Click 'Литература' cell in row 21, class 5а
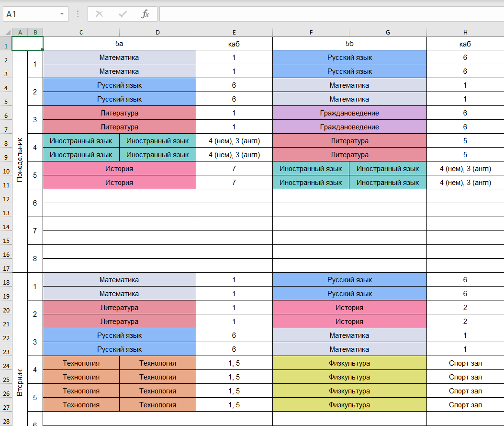 tap(119, 322)
